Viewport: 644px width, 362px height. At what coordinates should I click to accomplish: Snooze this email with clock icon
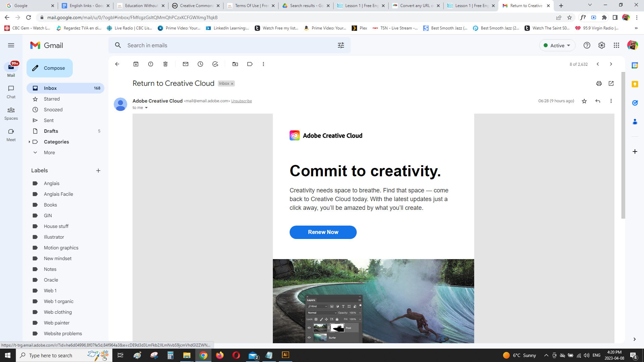(x=200, y=64)
